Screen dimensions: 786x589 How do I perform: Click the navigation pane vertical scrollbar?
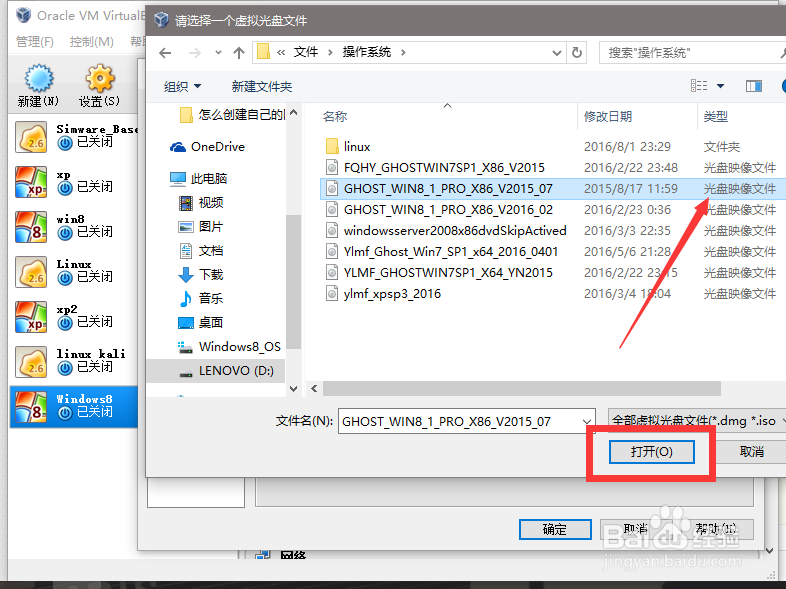pyautogui.click(x=293, y=282)
